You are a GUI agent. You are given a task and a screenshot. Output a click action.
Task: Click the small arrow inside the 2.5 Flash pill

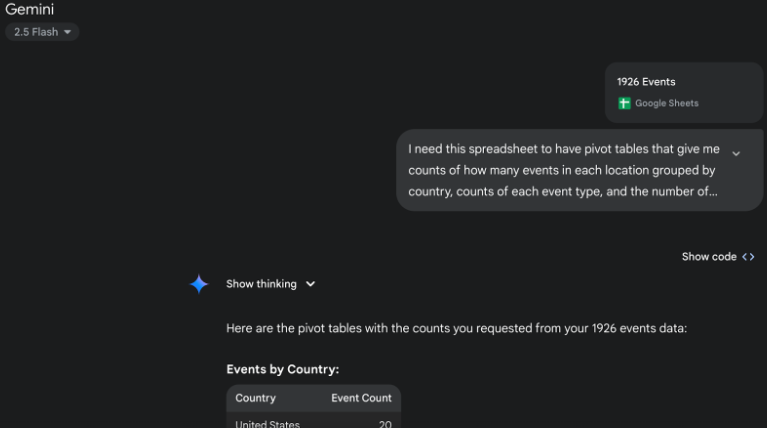68,32
